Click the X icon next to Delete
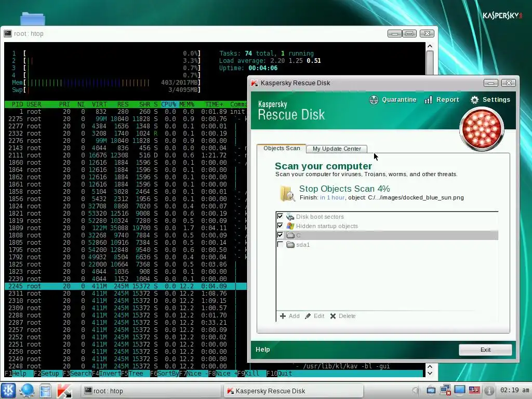Viewport: 532px width, 399px height. (333, 316)
